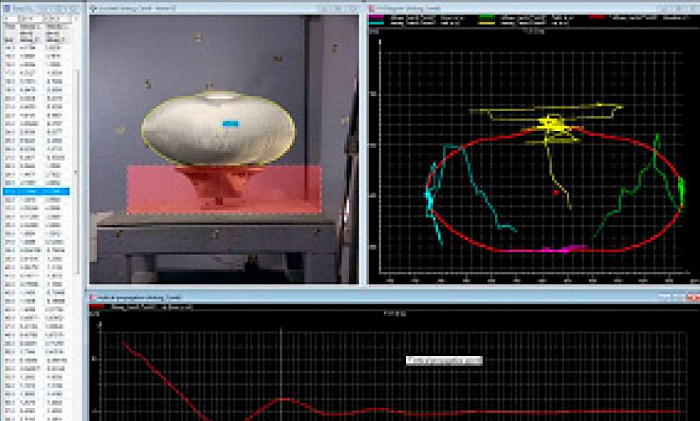Click the video window's title bar icon
The image size is (700, 421).
pyautogui.click(x=93, y=8)
